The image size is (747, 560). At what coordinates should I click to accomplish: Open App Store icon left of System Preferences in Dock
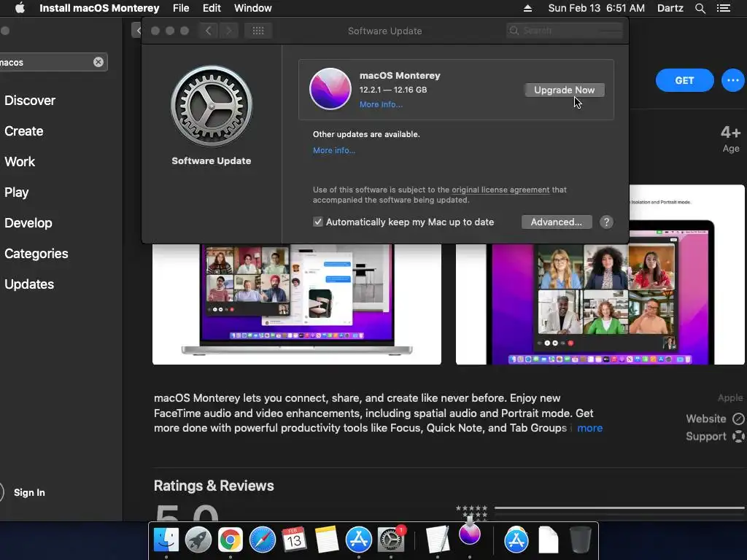(x=359, y=540)
